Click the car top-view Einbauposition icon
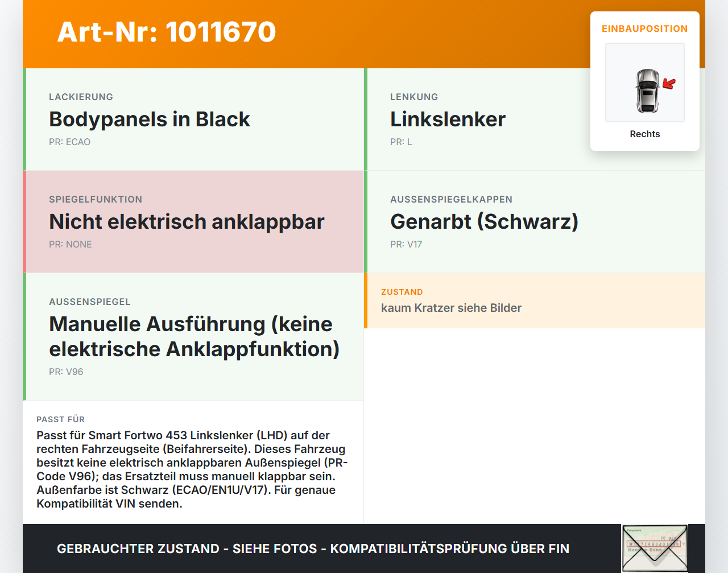This screenshot has width=728, height=573. point(644,82)
